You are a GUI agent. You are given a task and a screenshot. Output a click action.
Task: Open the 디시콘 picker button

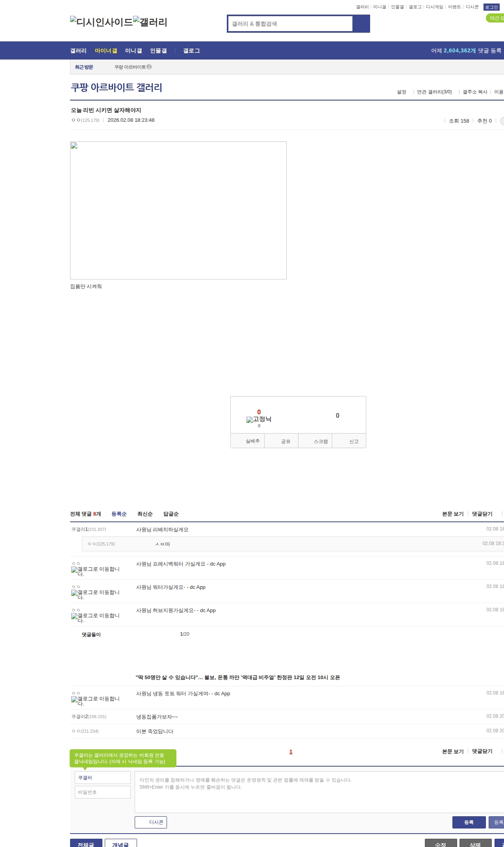[151, 822]
